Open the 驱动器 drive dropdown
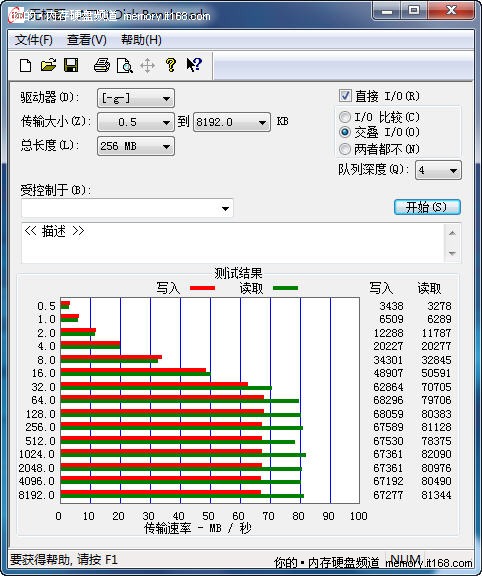This screenshot has height=576, width=482. point(136,98)
